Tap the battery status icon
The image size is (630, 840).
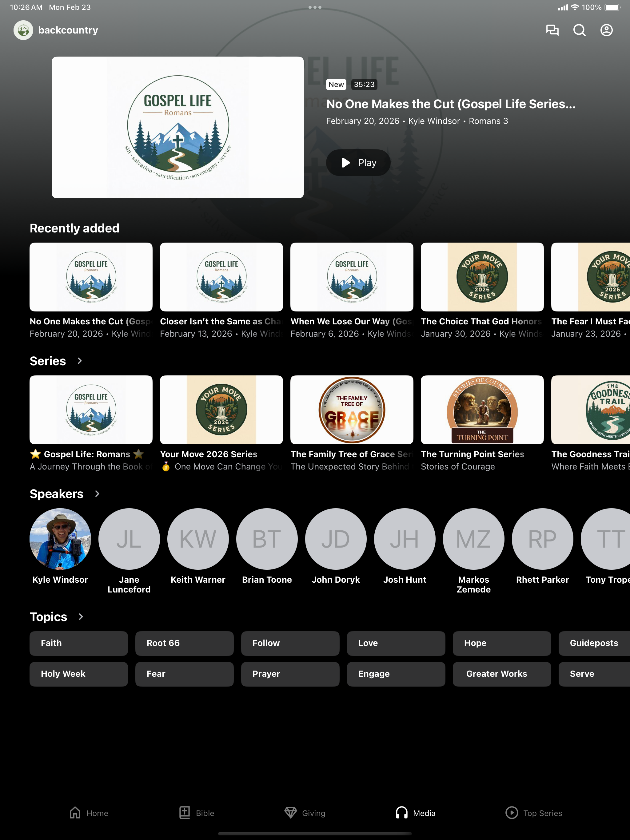612,7
